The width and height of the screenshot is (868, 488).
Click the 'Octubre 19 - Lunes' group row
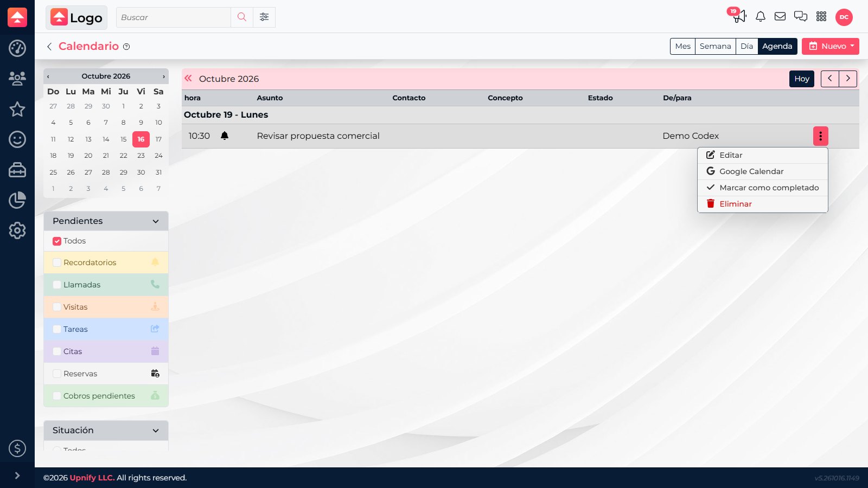(x=520, y=115)
